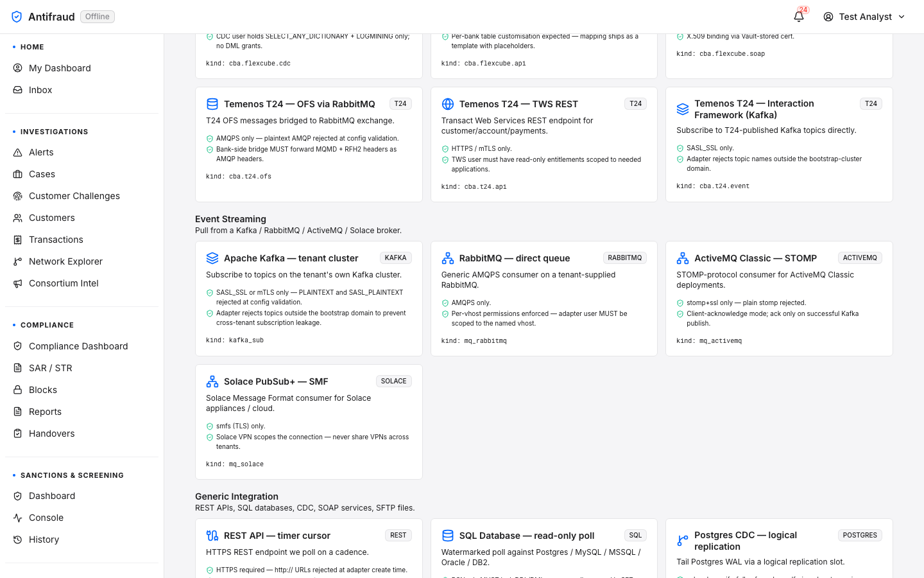Screen dimensions: 924x578
Task: Click the Antifraud shield logo
Action: [17, 17]
